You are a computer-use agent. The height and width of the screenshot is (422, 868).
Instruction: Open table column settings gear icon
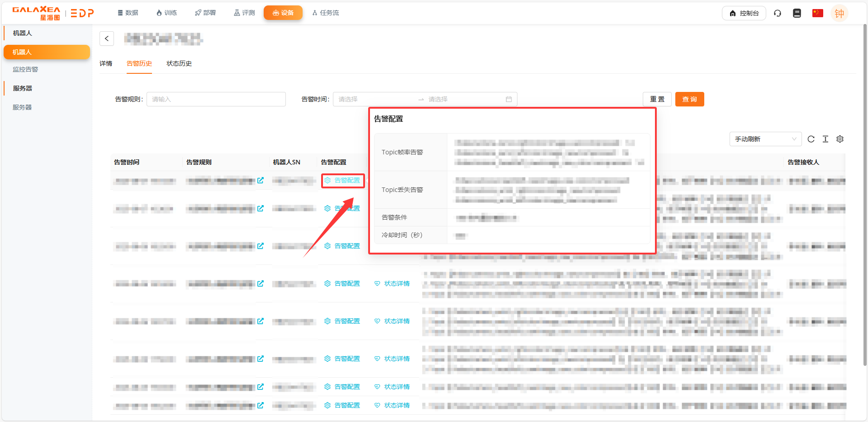tap(840, 139)
